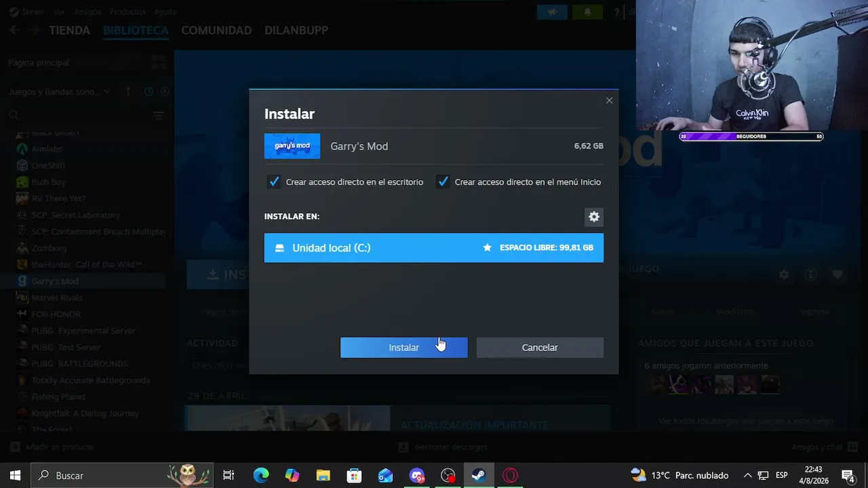The width and height of the screenshot is (868, 488).
Task: Click the ready-to-play icon in the sidebar
Action: (164, 91)
